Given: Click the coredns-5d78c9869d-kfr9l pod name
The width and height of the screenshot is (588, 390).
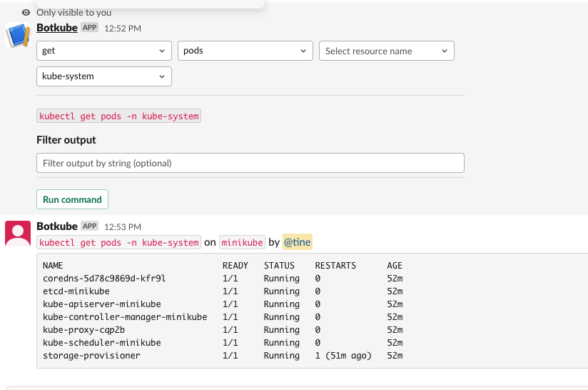Looking at the screenshot, I should (x=104, y=279).
